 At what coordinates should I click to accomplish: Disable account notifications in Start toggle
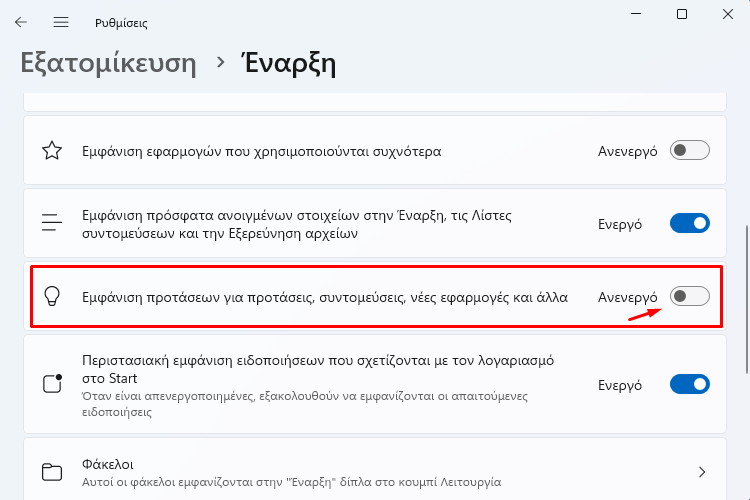[689, 384]
